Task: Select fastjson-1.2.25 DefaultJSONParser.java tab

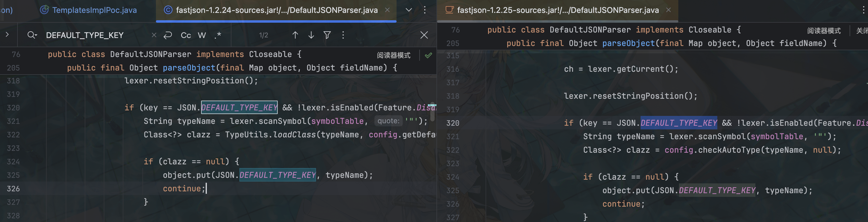Action: pyautogui.click(x=557, y=10)
